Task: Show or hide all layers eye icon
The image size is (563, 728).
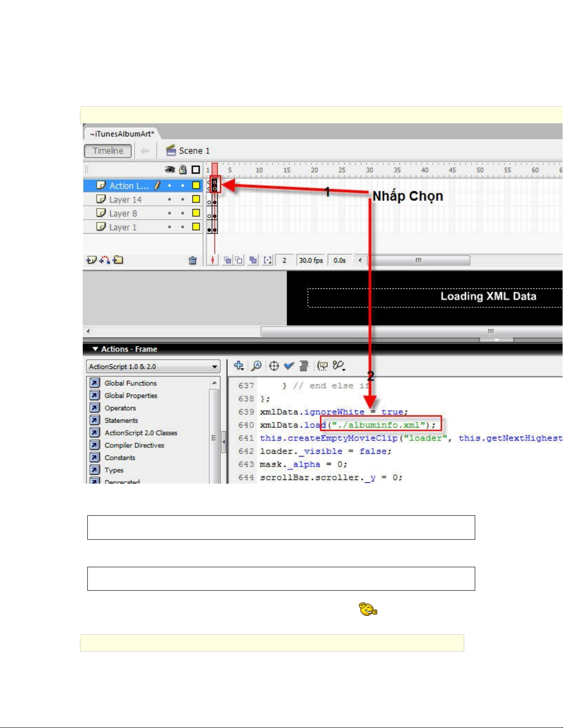Action: click(170, 170)
